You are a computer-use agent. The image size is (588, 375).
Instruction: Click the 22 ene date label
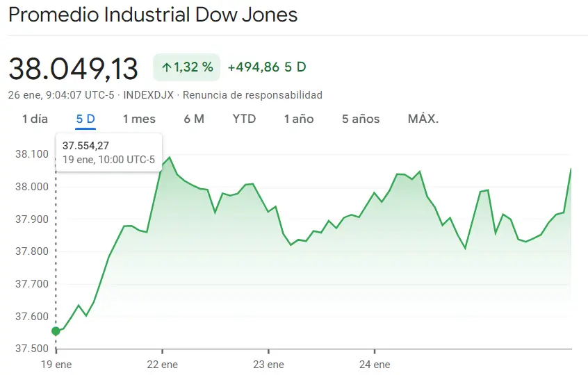point(163,365)
